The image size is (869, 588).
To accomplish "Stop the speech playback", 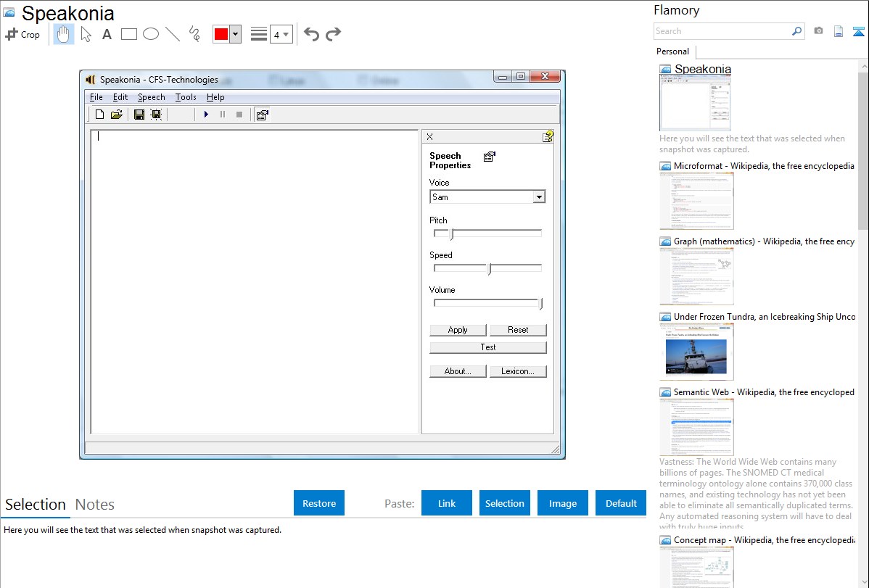I will click(239, 114).
